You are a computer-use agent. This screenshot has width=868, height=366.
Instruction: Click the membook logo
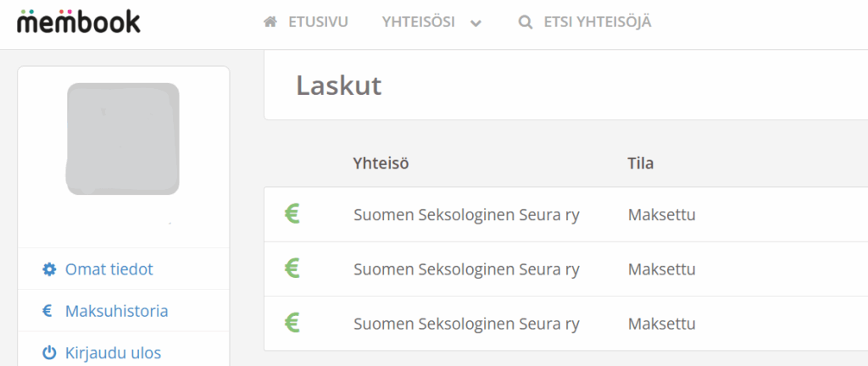click(78, 20)
